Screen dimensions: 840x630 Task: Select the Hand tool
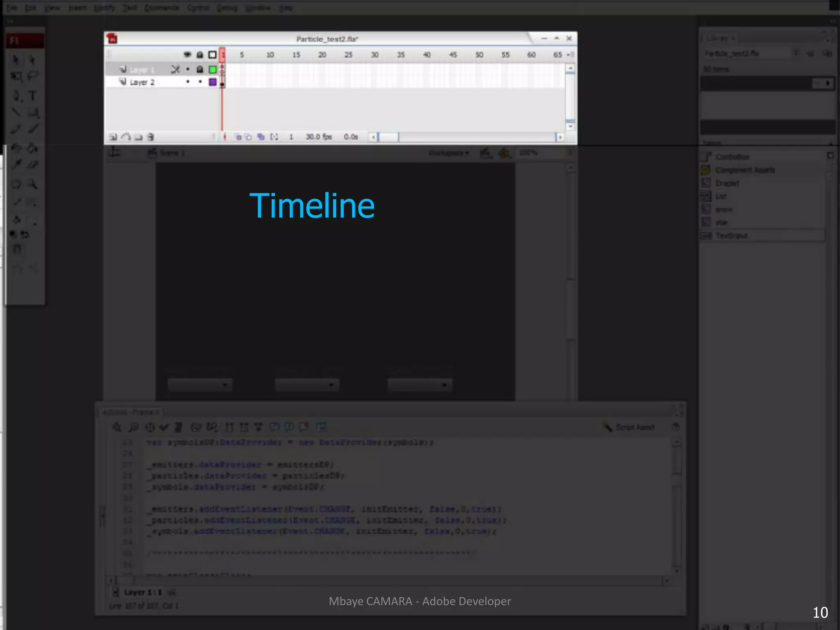pos(16,184)
